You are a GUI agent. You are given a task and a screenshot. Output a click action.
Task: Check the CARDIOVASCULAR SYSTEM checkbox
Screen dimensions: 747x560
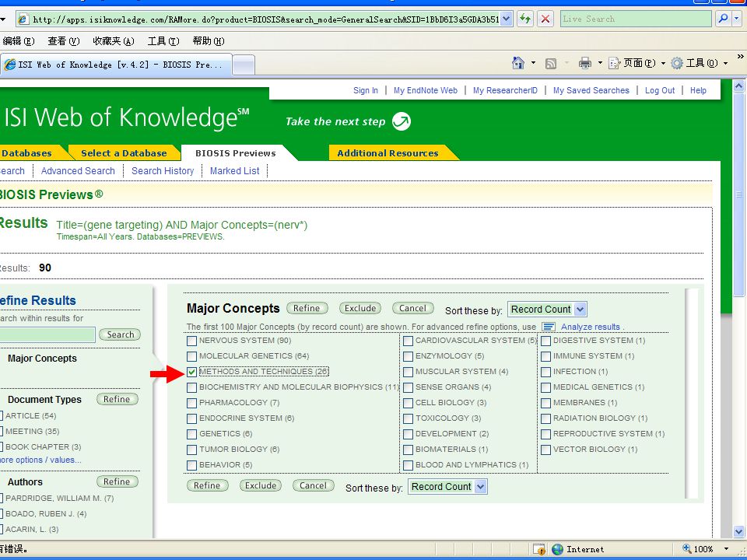pyautogui.click(x=408, y=341)
